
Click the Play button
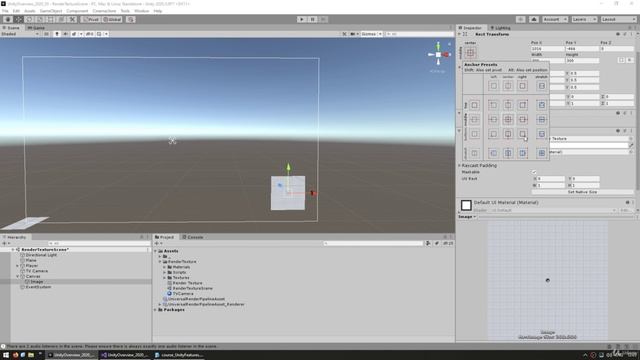click(x=302, y=19)
